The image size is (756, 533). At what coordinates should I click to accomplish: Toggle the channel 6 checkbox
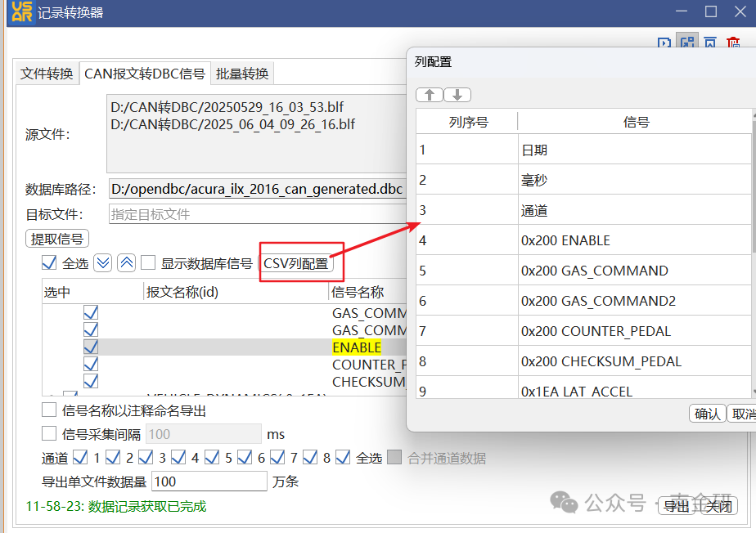click(245, 457)
